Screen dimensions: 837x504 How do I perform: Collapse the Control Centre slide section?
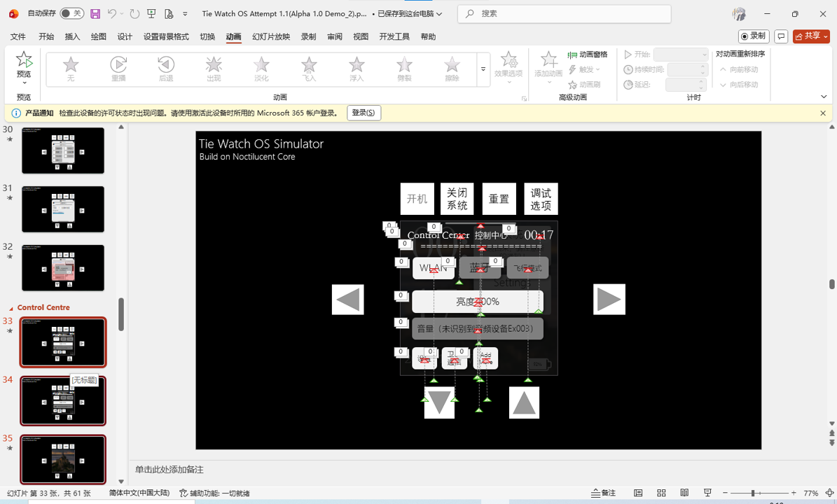10,307
